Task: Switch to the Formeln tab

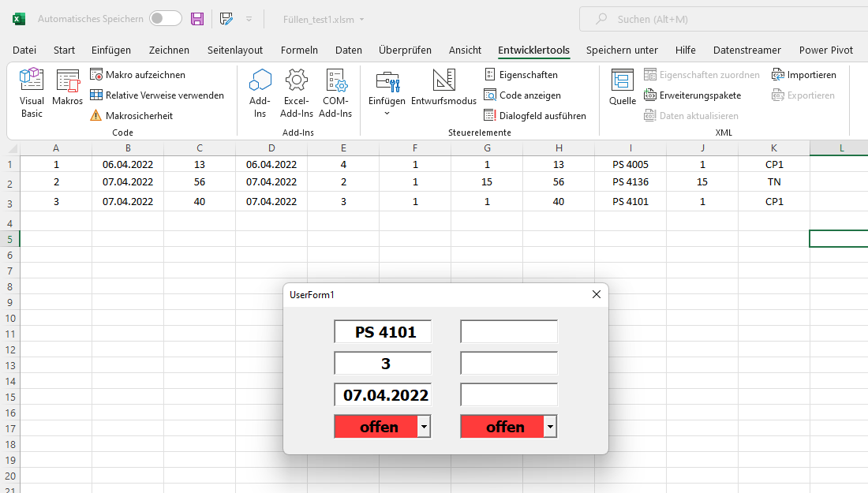Action: point(300,50)
